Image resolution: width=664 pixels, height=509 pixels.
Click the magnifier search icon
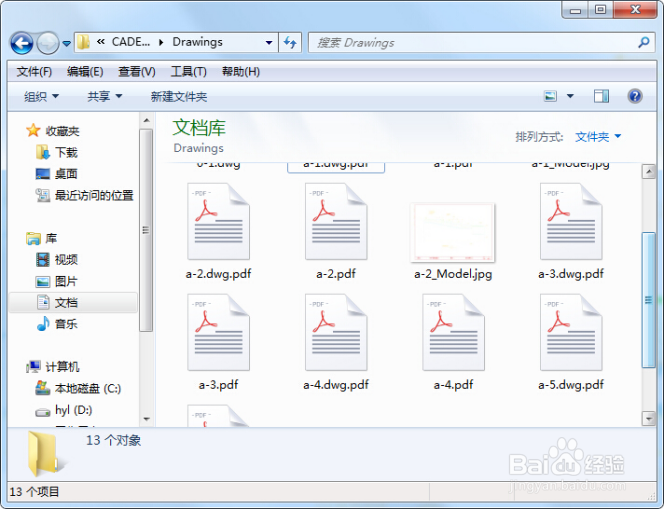coord(644,42)
